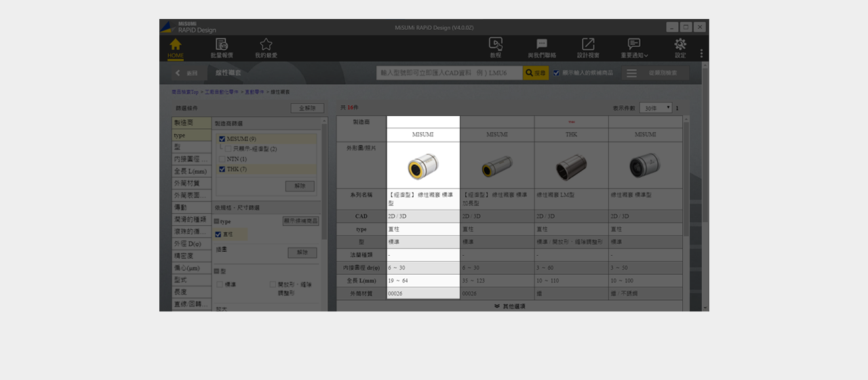
Task: Open the 30件 display count dropdown
Action: pos(655,108)
